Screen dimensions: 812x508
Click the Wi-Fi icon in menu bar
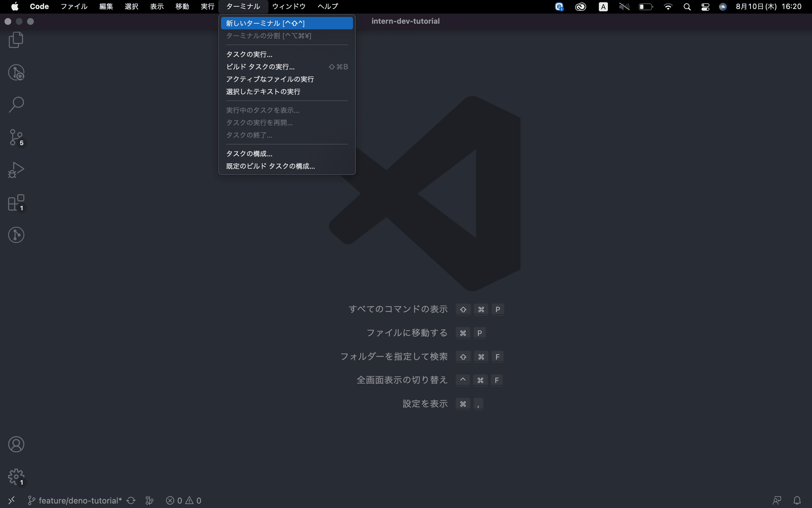click(x=668, y=7)
